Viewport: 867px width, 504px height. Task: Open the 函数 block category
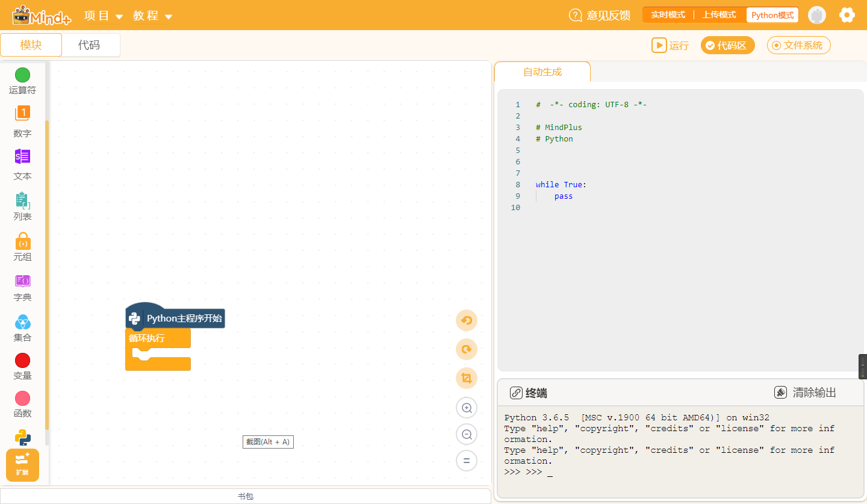pyautogui.click(x=22, y=405)
